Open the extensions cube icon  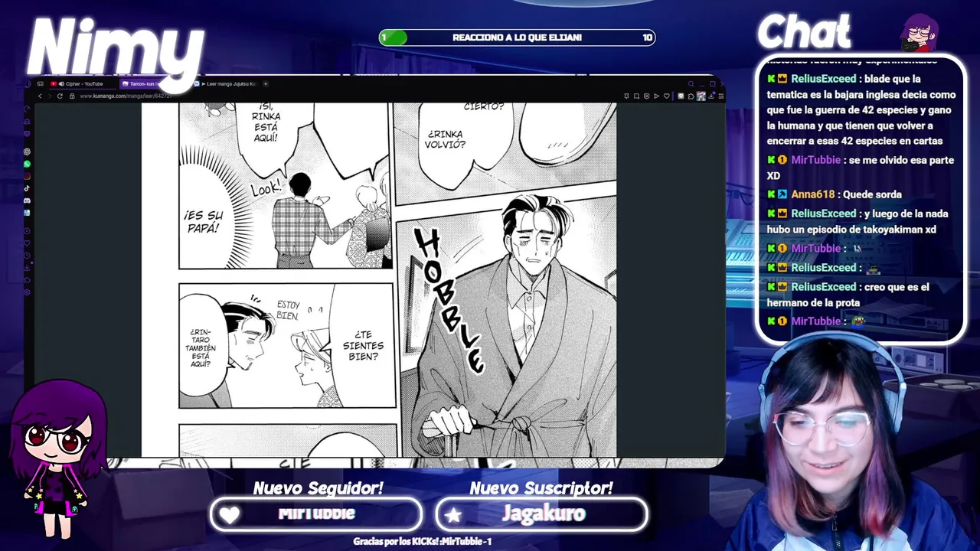click(x=691, y=96)
